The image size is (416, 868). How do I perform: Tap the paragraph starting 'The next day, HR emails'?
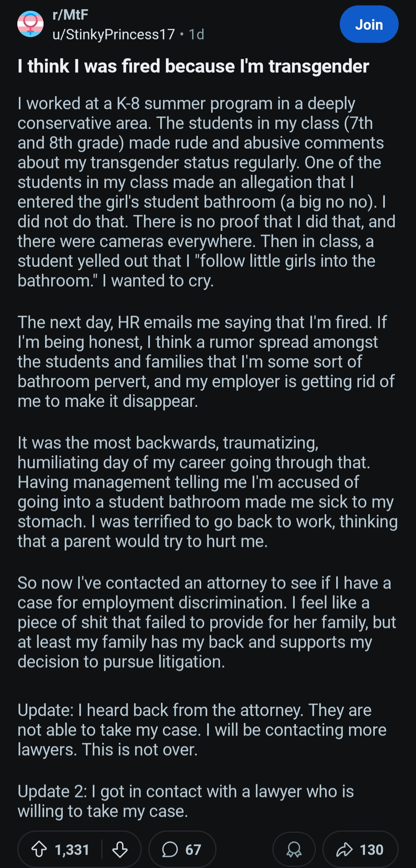206,362
